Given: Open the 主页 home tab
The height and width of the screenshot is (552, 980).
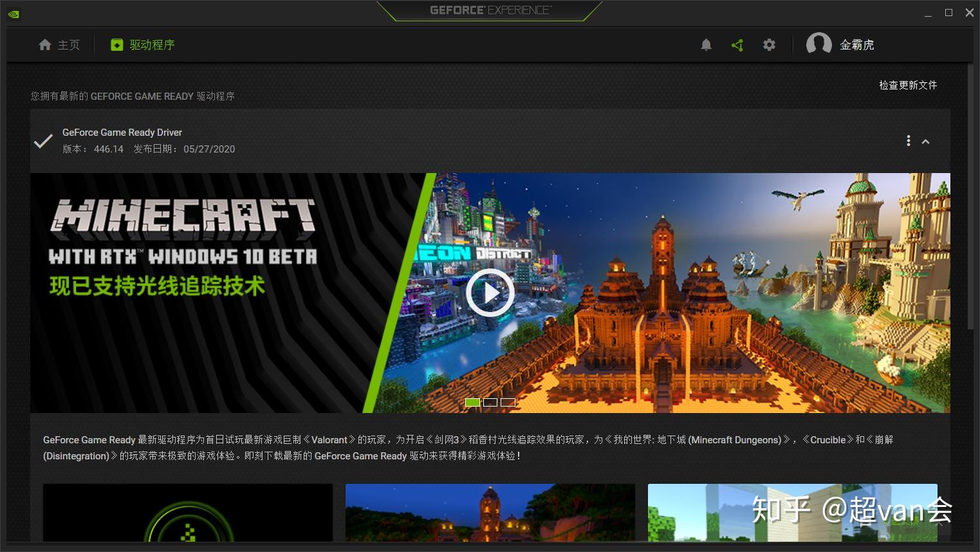Looking at the screenshot, I should tap(59, 44).
